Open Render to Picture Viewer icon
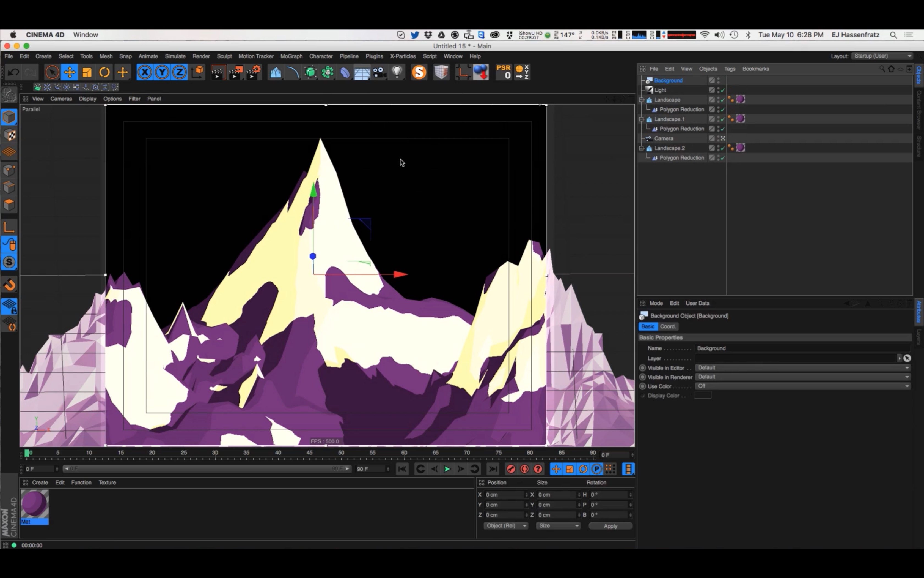Image resolution: width=924 pixels, height=578 pixels. [236, 72]
